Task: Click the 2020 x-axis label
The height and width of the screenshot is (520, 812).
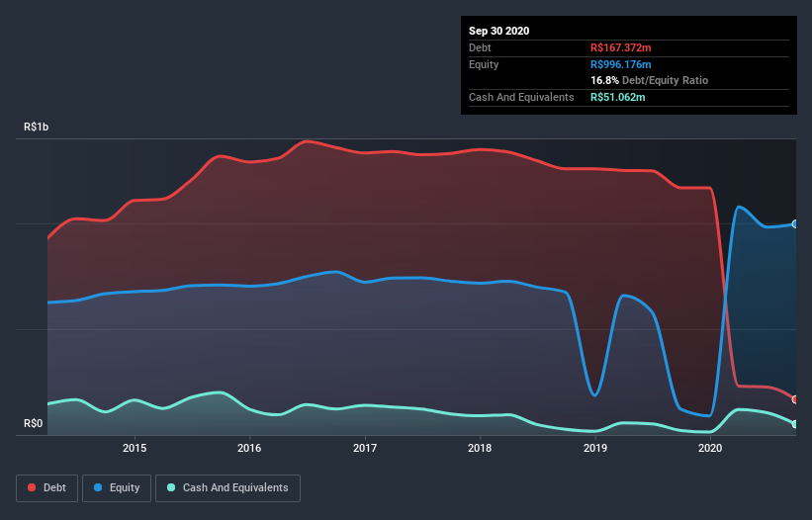Action: (x=710, y=448)
